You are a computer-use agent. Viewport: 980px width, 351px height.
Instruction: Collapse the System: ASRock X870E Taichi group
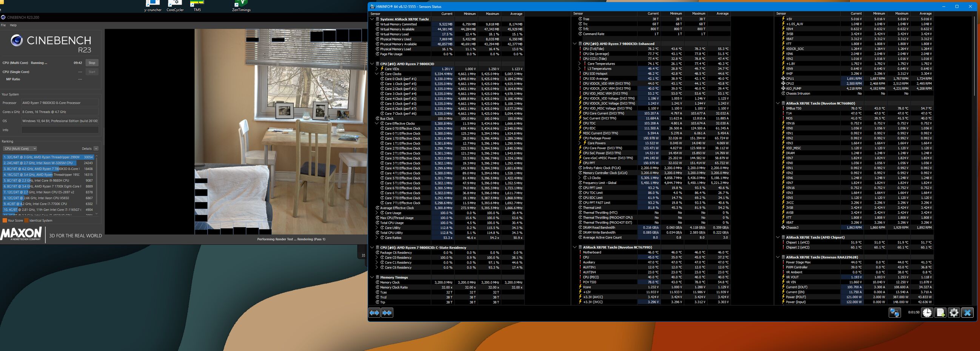click(372, 19)
